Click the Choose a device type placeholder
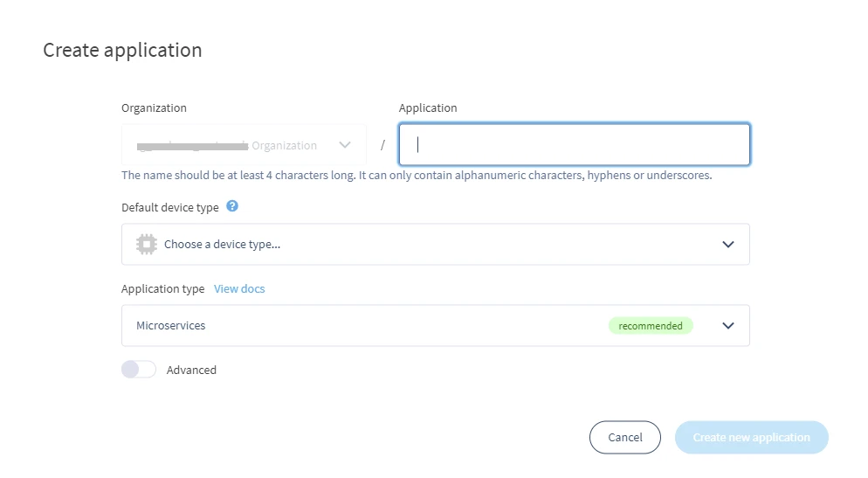The width and height of the screenshot is (868, 478). pos(222,245)
